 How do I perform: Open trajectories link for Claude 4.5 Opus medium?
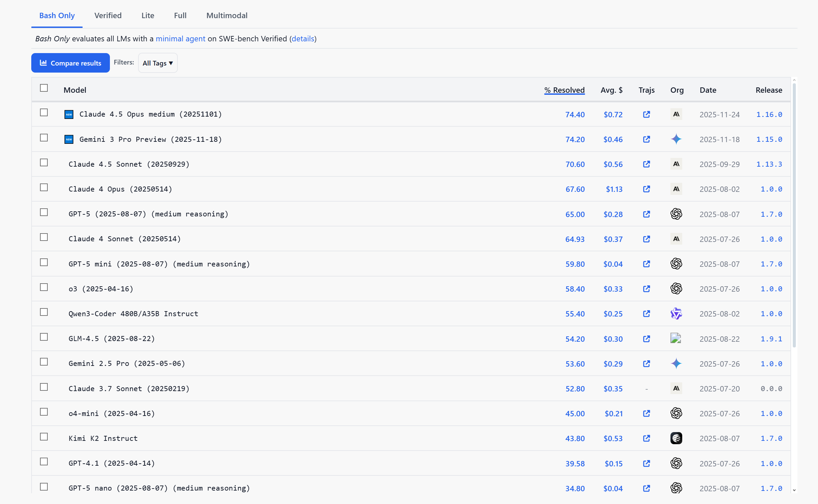click(x=646, y=115)
